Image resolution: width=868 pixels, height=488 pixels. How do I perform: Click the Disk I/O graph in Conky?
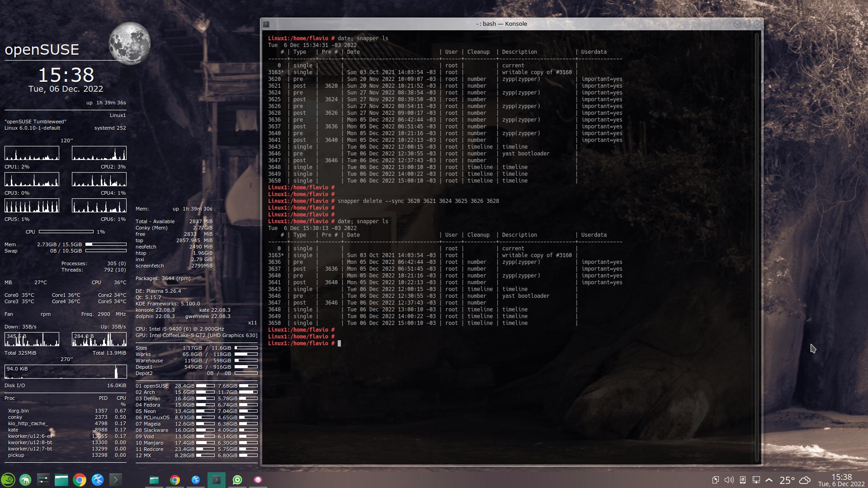click(x=66, y=372)
